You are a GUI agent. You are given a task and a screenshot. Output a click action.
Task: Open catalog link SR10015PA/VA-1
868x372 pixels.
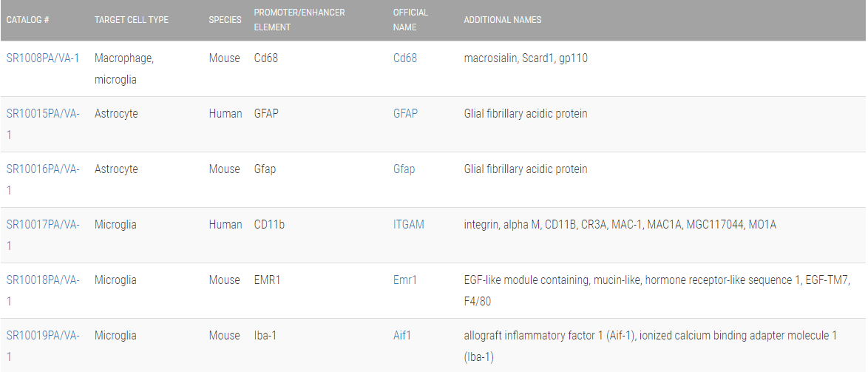[43, 113]
